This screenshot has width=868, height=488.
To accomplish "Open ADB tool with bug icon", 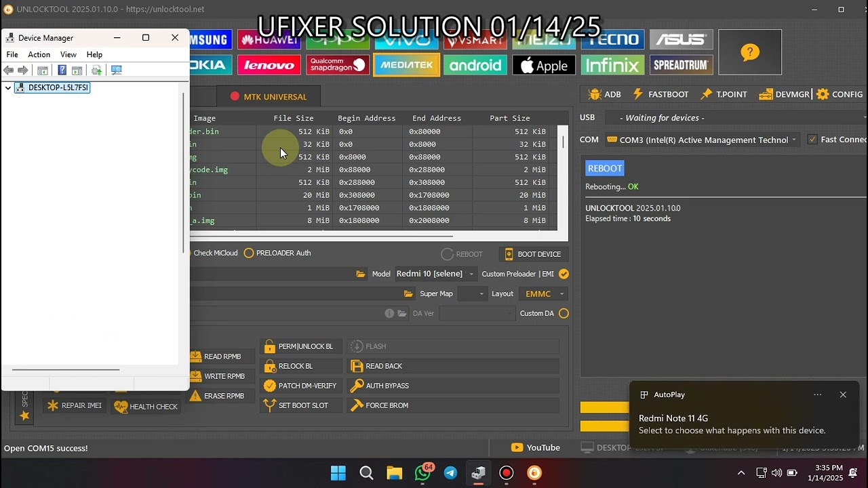I will (x=605, y=94).
